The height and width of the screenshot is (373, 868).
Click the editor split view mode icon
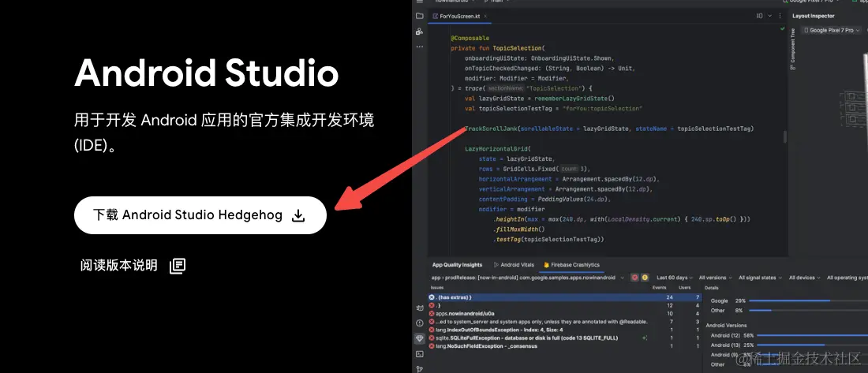coord(759,16)
